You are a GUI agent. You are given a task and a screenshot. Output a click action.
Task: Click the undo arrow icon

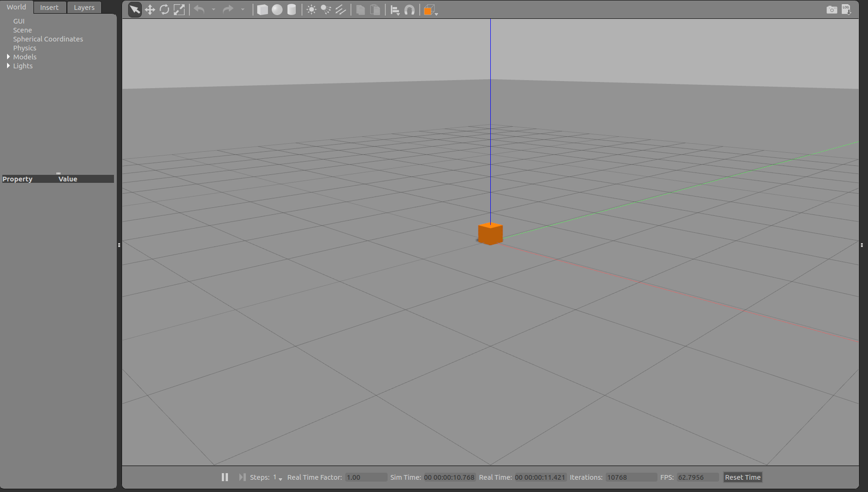click(x=199, y=9)
